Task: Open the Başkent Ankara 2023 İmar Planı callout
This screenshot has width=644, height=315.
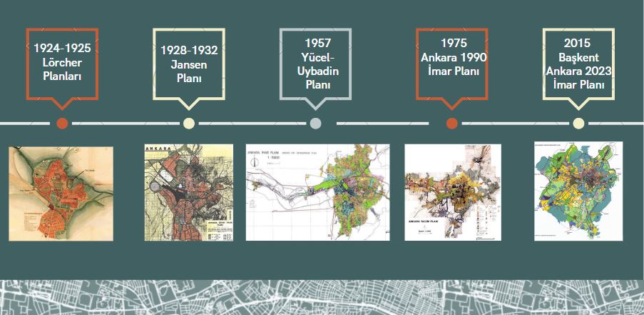Action: tap(578, 64)
